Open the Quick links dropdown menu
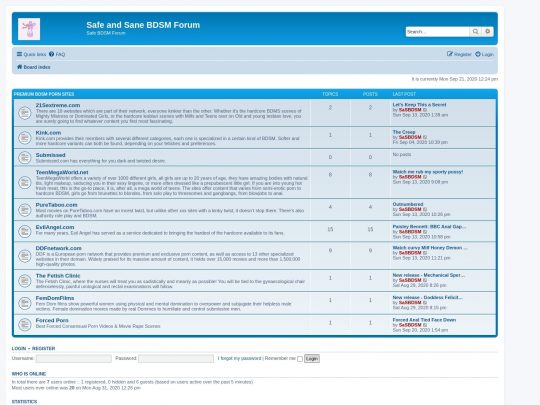 [x=31, y=54]
